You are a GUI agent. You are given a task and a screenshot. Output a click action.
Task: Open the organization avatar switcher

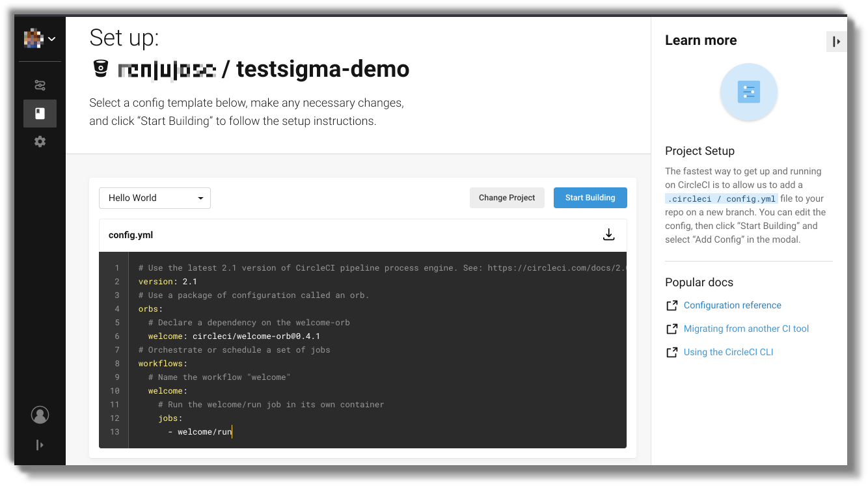(x=40, y=39)
